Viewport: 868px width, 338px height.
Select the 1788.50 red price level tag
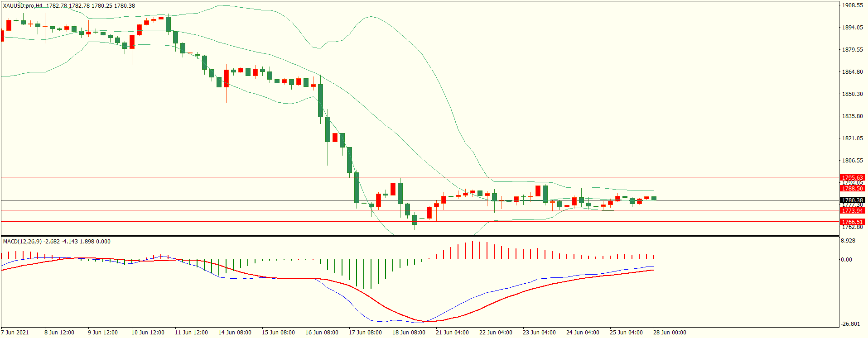click(852, 188)
